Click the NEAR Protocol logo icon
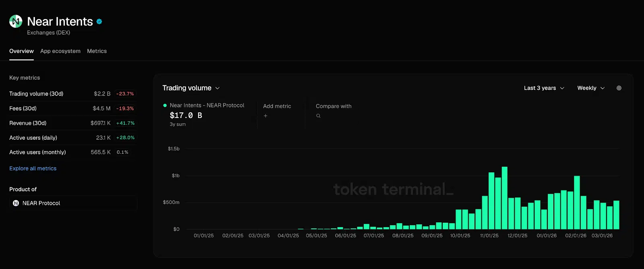The image size is (644, 269). coord(16,203)
